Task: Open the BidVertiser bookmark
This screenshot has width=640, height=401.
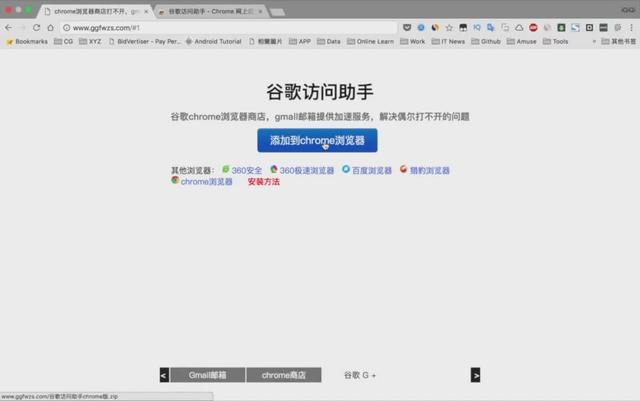Action: point(144,42)
